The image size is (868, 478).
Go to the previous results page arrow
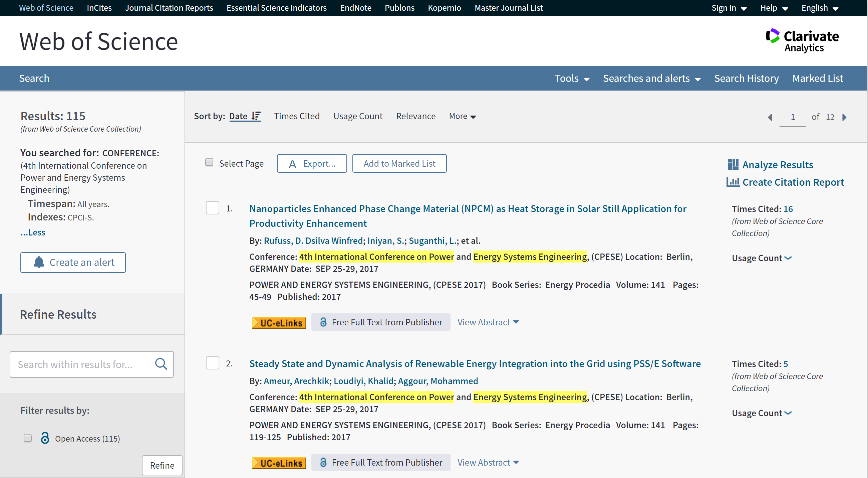(x=770, y=117)
